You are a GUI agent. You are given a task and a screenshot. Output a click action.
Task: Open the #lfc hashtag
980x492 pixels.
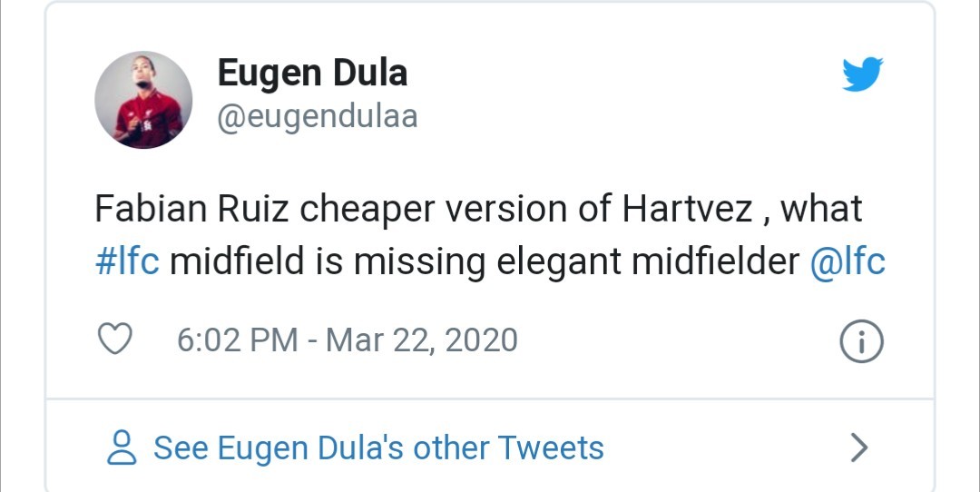[127, 261]
